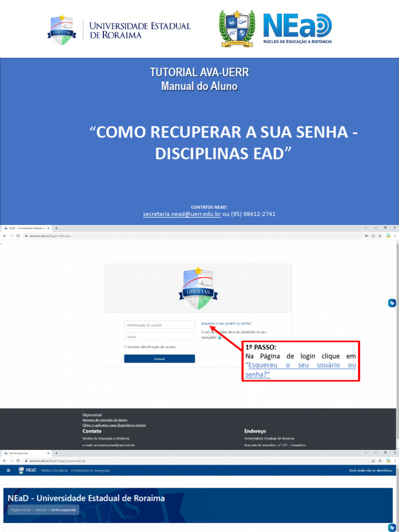Open a new tab beside the NEaD login tab
The image size is (399, 532).
(x=56, y=229)
